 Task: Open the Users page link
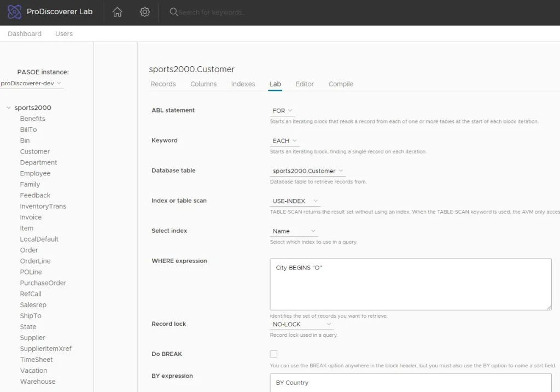click(64, 34)
